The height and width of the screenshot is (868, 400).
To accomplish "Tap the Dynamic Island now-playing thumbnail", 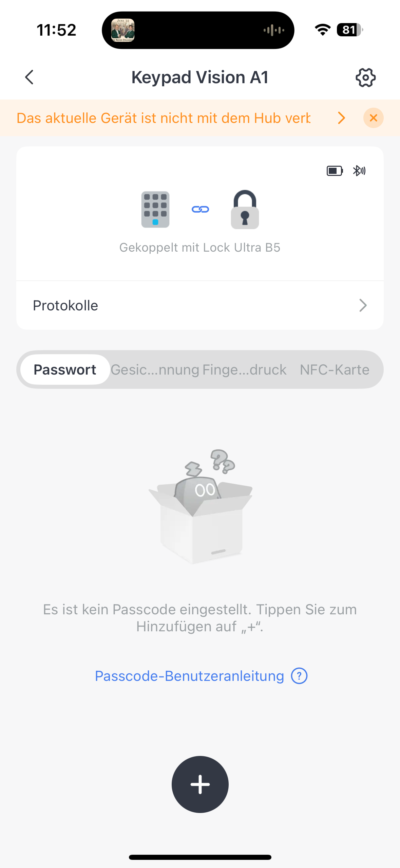I will (123, 30).
